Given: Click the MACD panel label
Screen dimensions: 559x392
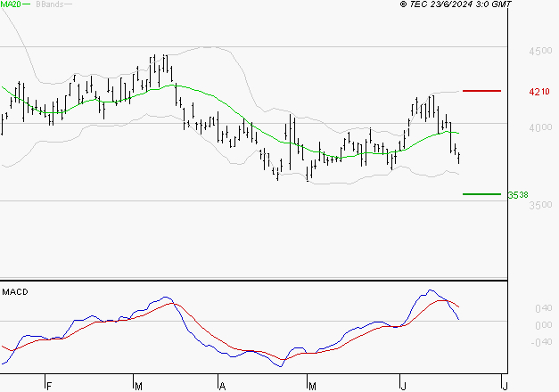Looking at the screenshot, I should (x=15, y=292).
